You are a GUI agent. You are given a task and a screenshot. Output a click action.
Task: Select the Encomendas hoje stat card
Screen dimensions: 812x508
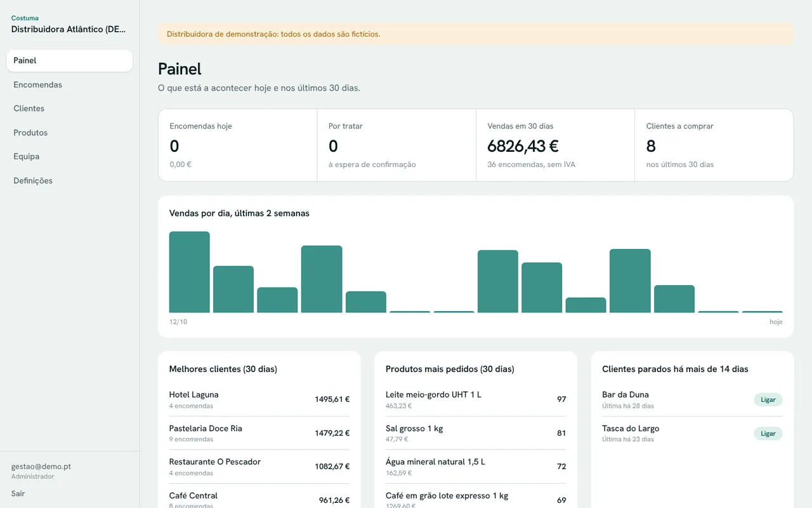[x=238, y=145]
